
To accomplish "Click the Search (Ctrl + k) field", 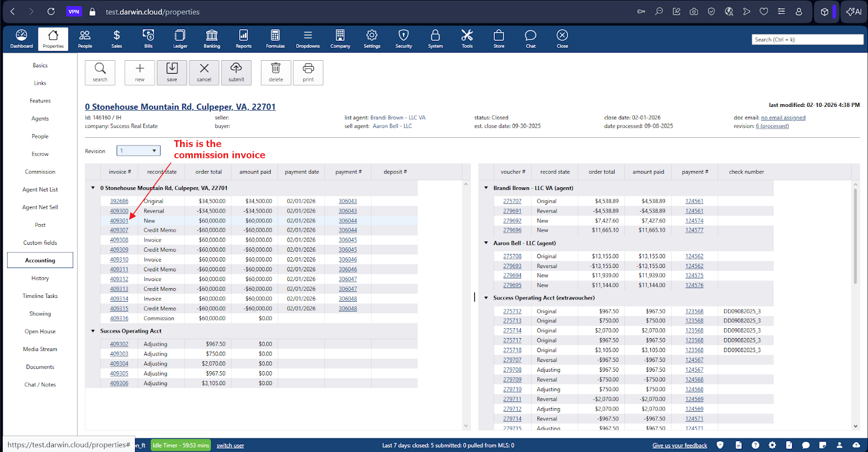I will pos(807,40).
